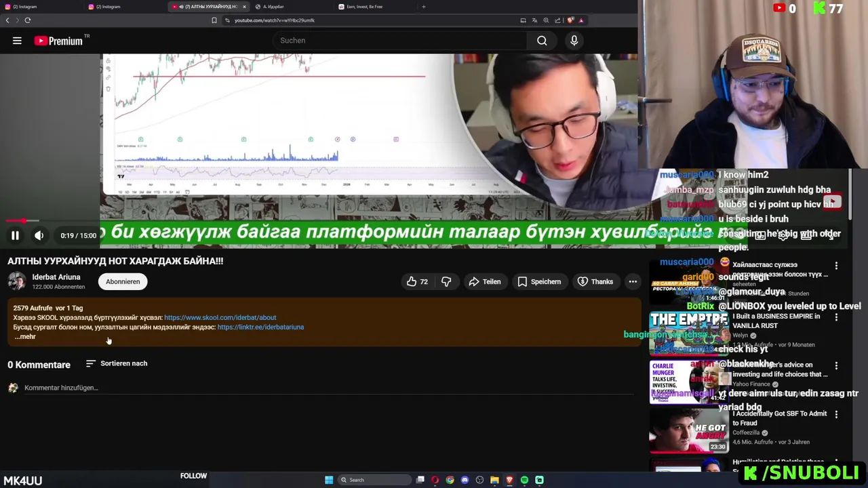Expand description with ...mehr
868x488 pixels.
coord(25,337)
